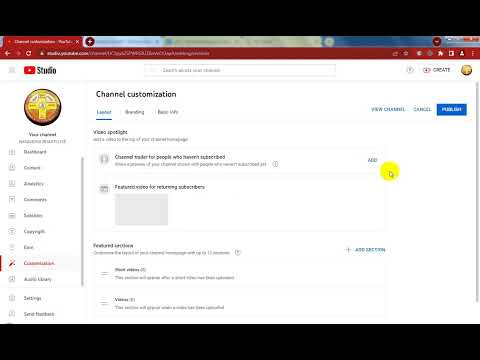Click ADD for channel trailer
480x360 pixels.
[x=372, y=160]
